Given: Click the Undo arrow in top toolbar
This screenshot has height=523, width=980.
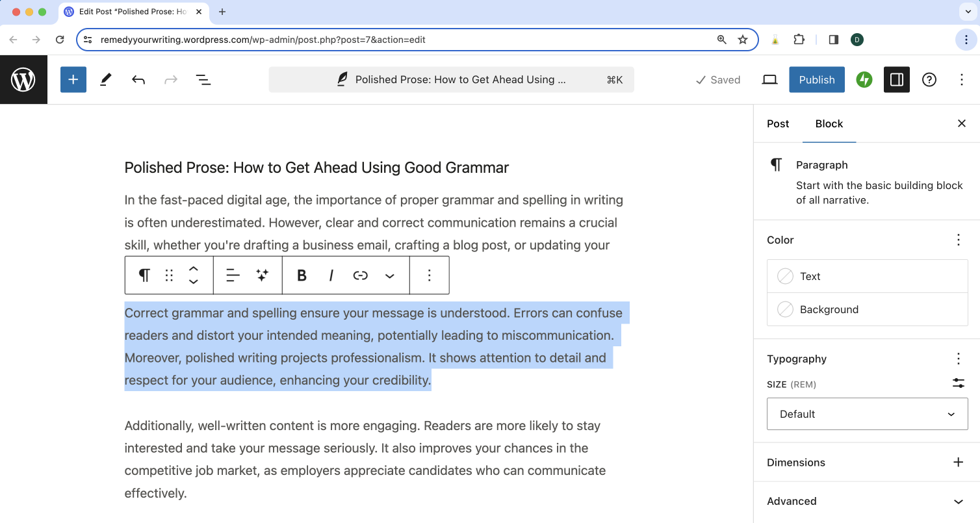Looking at the screenshot, I should [x=138, y=79].
